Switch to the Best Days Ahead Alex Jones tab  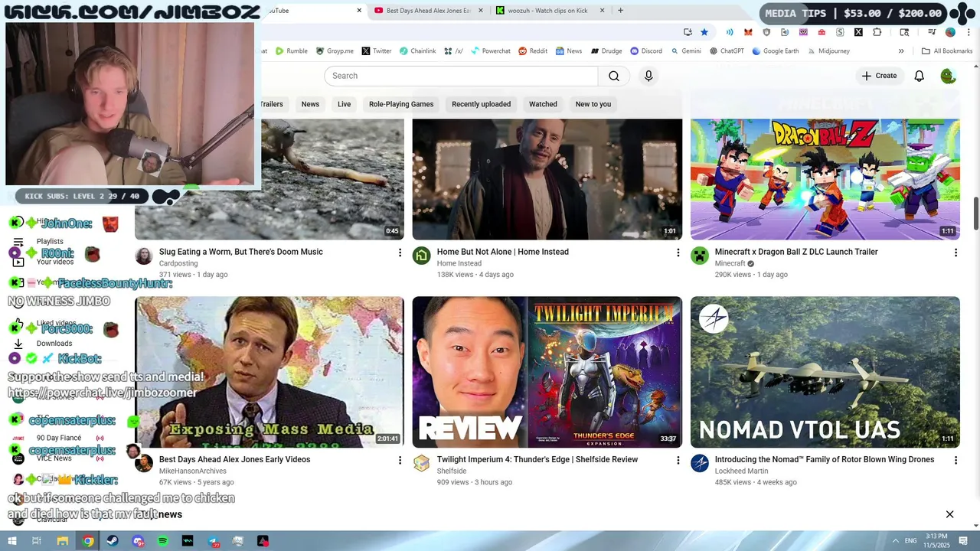click(429, 11)
